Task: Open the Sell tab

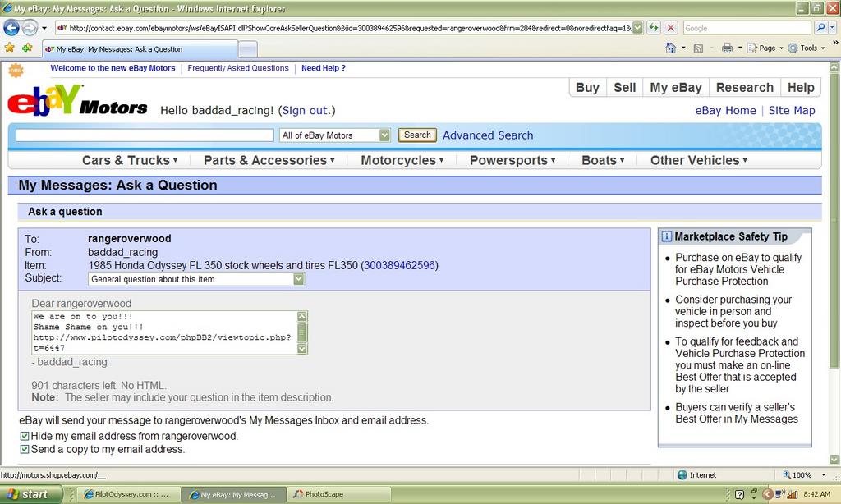Action: pos(625,87)
